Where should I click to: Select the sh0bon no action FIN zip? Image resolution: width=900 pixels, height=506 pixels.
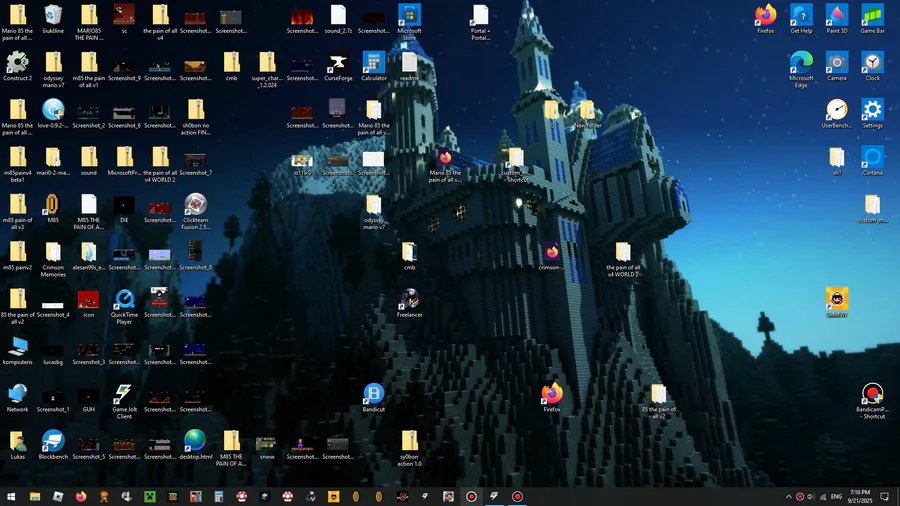(195, 110)
